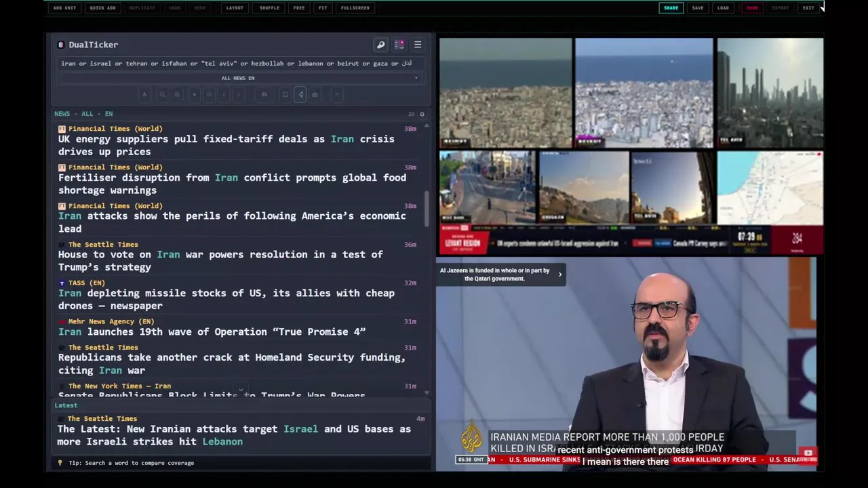Click UNDO in top toolbar
The width and height of the screenshot is (868, 488).
[x=175, y=8]
